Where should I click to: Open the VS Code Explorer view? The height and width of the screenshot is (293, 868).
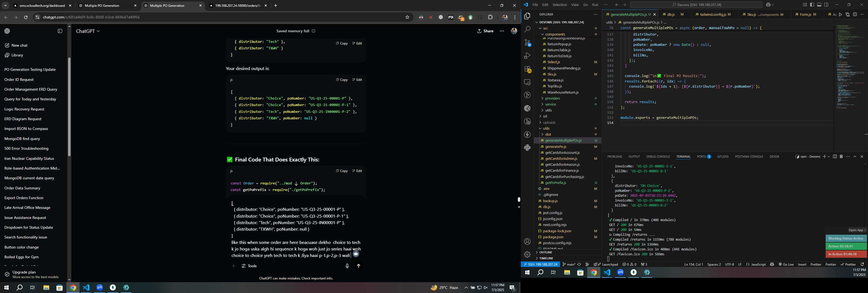[527, 16]
